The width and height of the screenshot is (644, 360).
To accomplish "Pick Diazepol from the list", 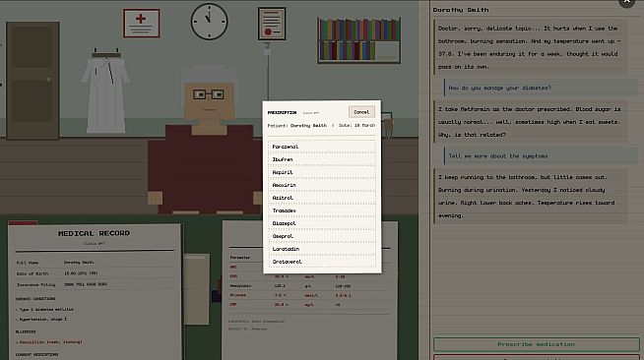I will coord(322,223).
